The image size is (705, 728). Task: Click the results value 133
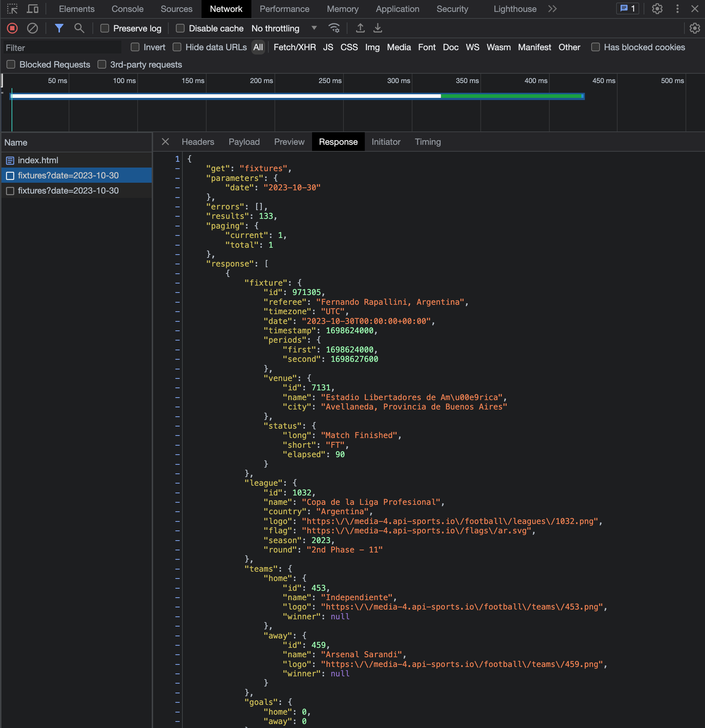click(x=266, y=216)
